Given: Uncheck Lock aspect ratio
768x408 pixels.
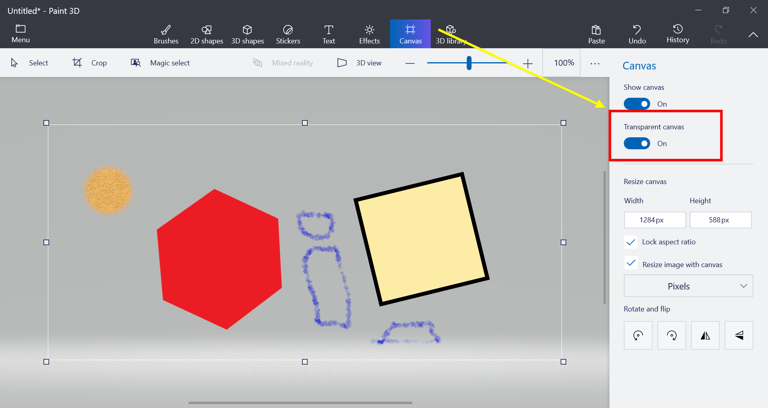Looking at the screenshot, I should click(x=631, y=242).
